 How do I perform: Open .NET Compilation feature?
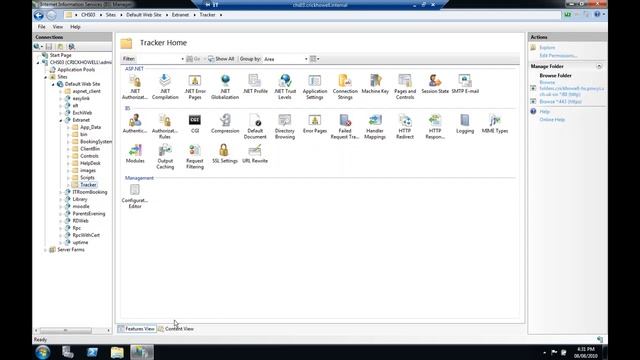[x=165, y=87]
